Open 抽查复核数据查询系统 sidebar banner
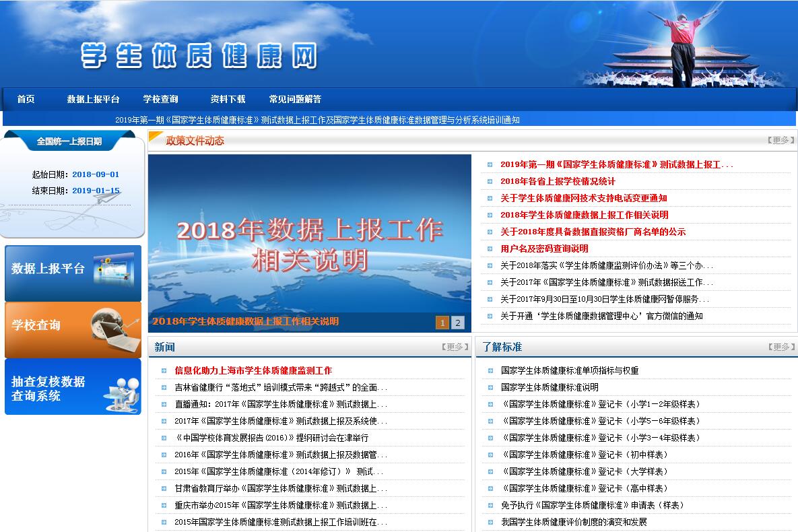Screen dimensions: 798x532 73,387
